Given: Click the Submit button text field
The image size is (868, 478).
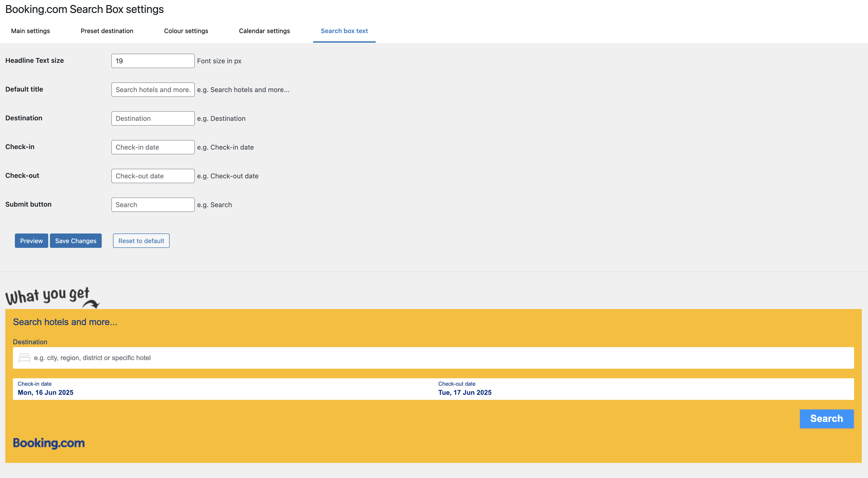Looking at the screenshot, I should tap(153, 205).
